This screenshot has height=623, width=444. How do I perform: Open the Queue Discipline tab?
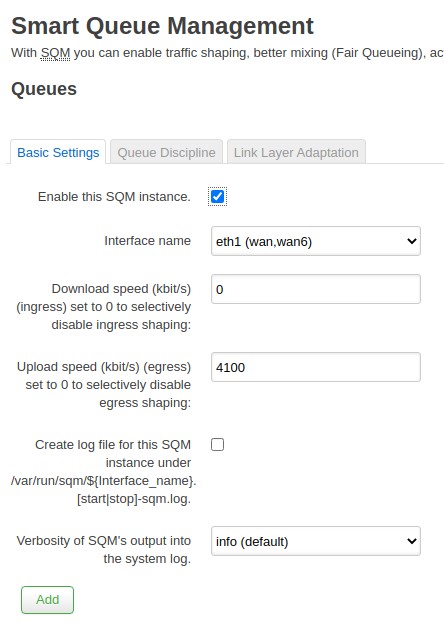point(166,153)
